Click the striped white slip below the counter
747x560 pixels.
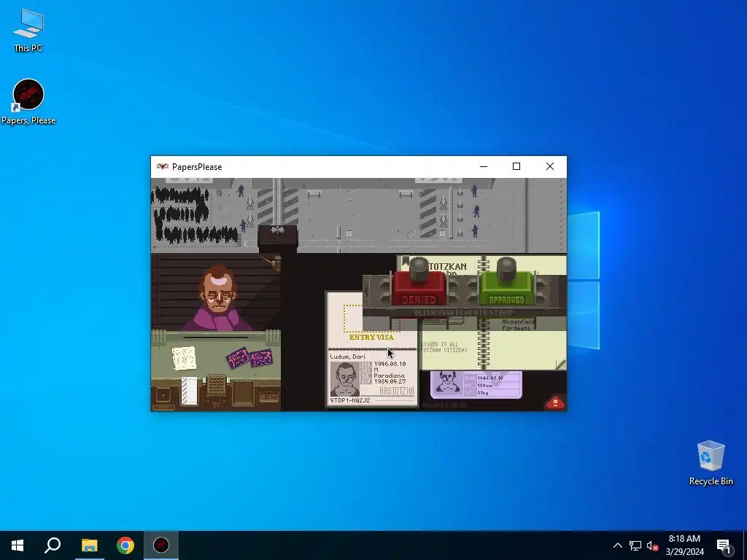[189, 391]
